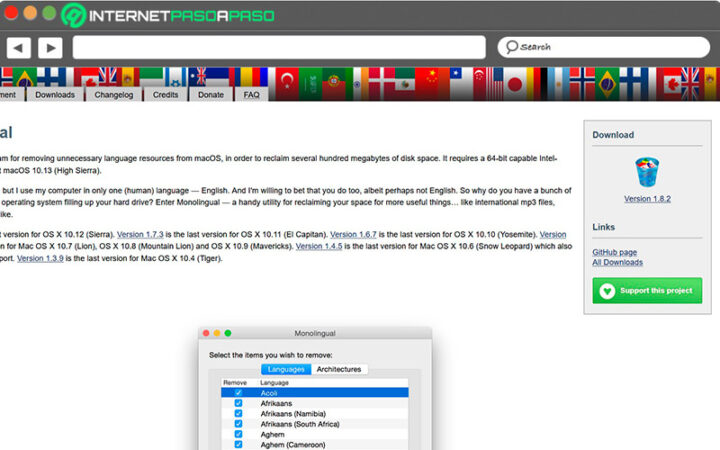Image resolution: width=720 pixels, height=450 pixels.
Task: Uncheck the Remove checkbox for Acoli
Action: [237, 393]
